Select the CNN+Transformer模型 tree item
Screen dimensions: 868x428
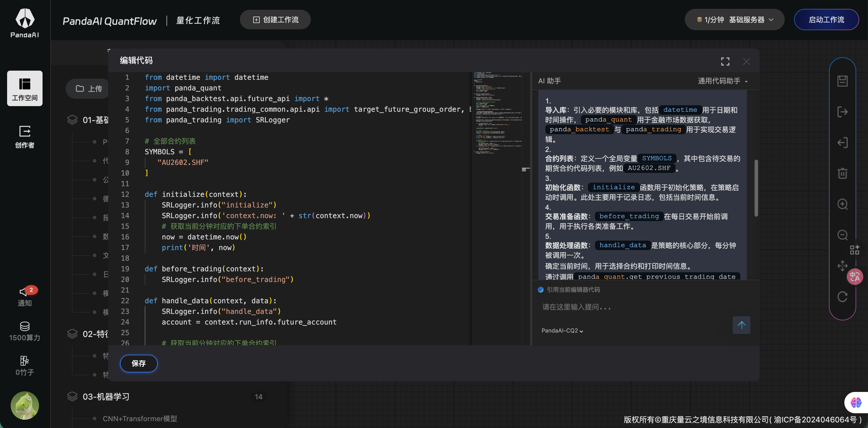click(140, 419)
